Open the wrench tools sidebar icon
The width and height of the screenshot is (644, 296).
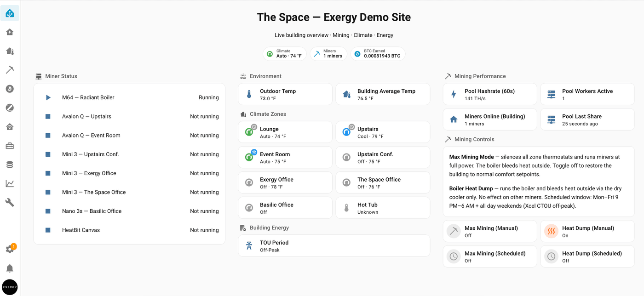[x=10, y=202]
